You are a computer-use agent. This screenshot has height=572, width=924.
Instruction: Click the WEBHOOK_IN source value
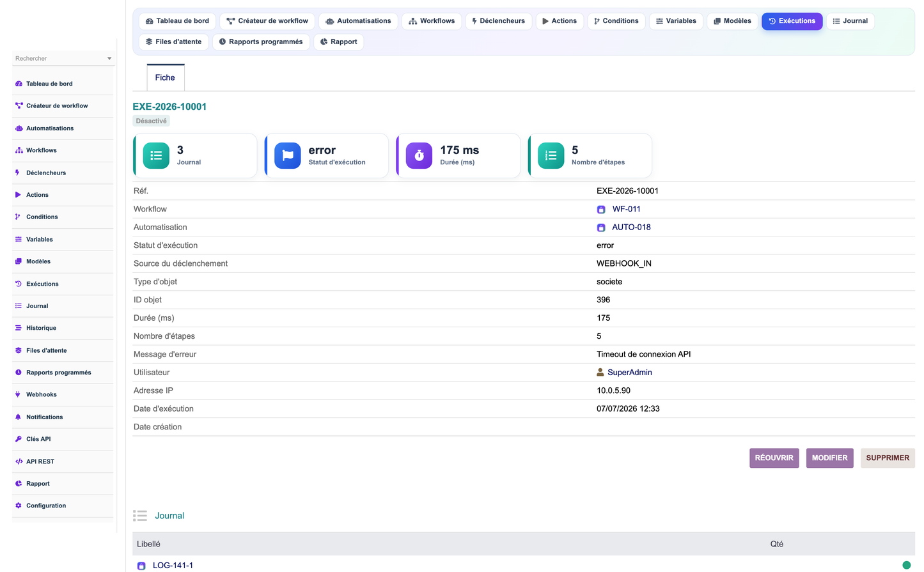[x=623, y=263]
